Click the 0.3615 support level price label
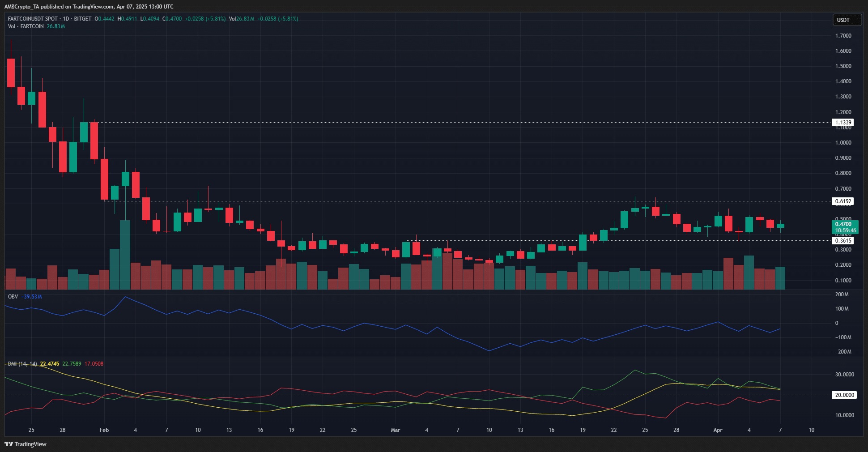The width and height of the screenshot is (868, 452). point(843,241)
